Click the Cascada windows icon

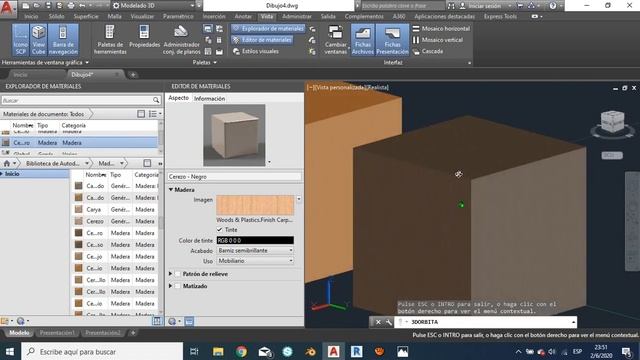[428, 51]
